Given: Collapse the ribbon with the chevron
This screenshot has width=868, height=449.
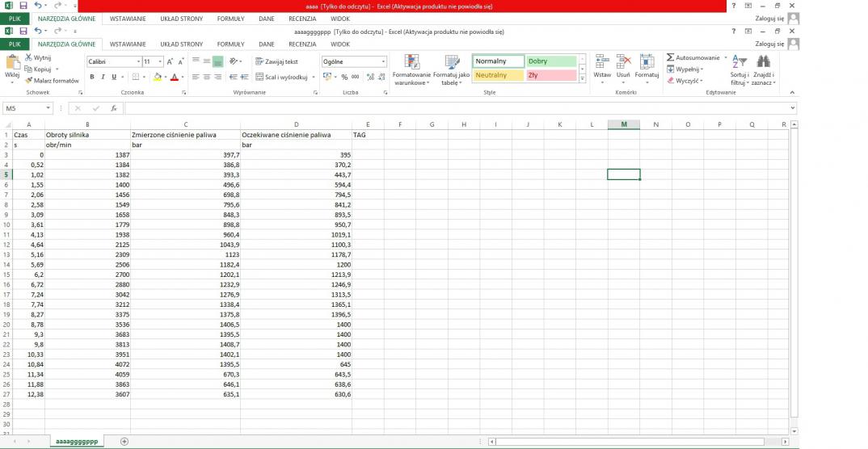Looking at the screenshot, I should pos(791,92).
